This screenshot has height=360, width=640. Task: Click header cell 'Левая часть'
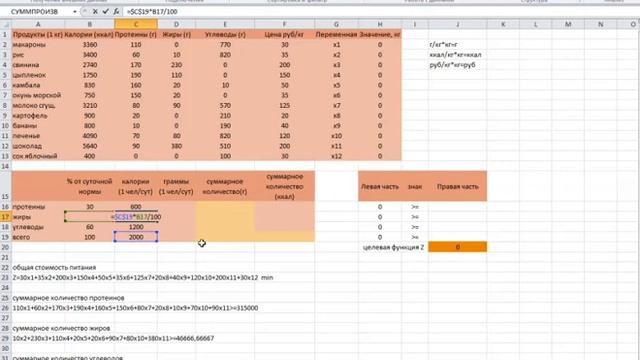[x=380, y=187]
